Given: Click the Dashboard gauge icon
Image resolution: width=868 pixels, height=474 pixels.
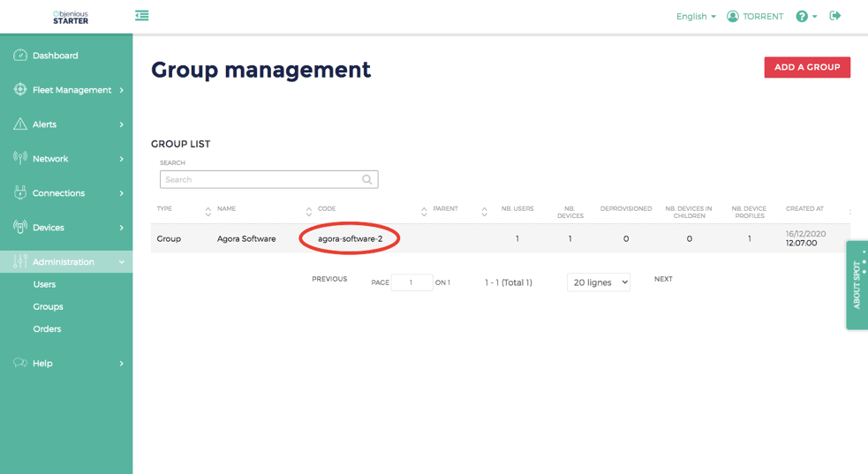Looking at the screenshot, I should click(20, 56).
